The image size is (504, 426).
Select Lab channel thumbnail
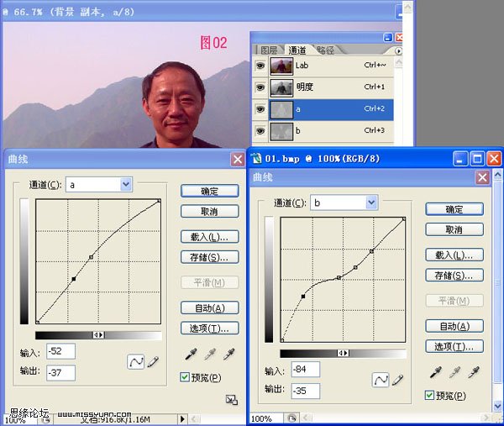[281, 66]
